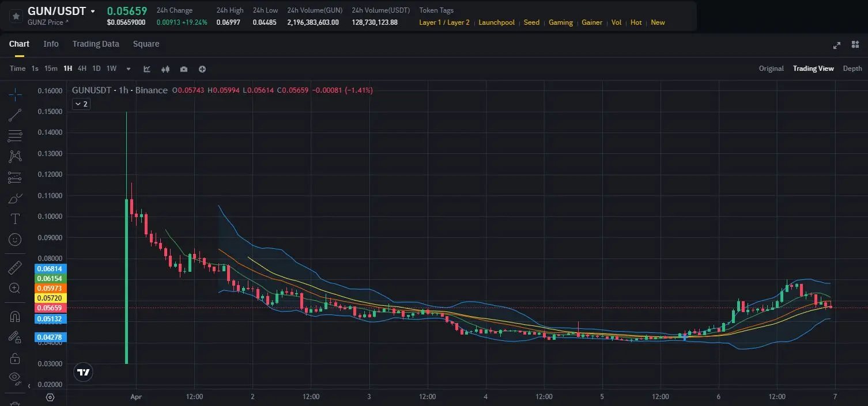This screenshot has height=406, width=868.
Task: Change candlestick chart style icon
Action: click(165, 69)
